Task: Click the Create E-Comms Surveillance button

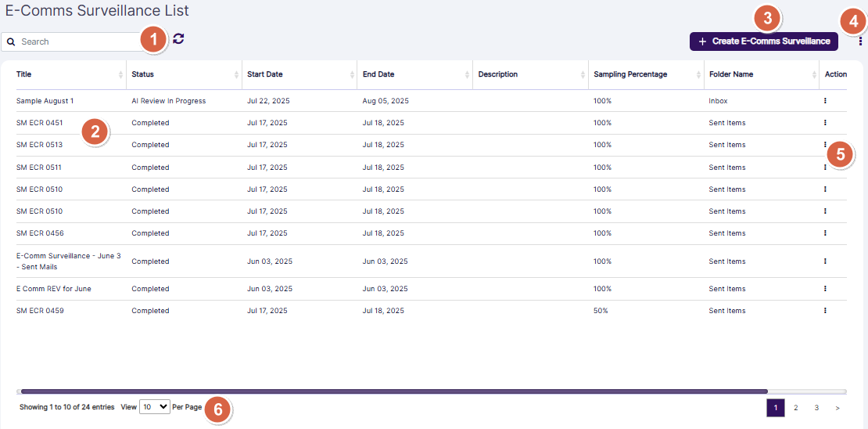Action: [763, 41]
